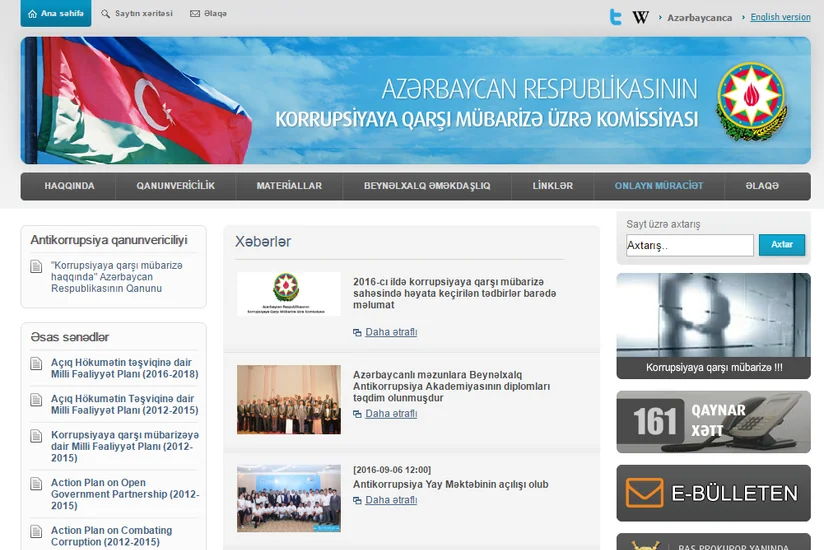Open the QANUNVERİCİLİK menu
Screen dimensions: 824x550
point(176,186)
